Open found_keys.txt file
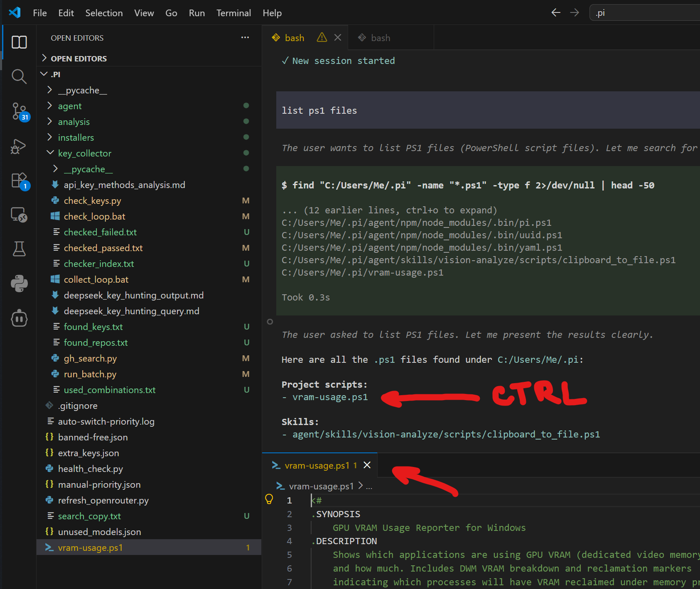The width and height of the screenshot is (700, 589). (149, 327)
